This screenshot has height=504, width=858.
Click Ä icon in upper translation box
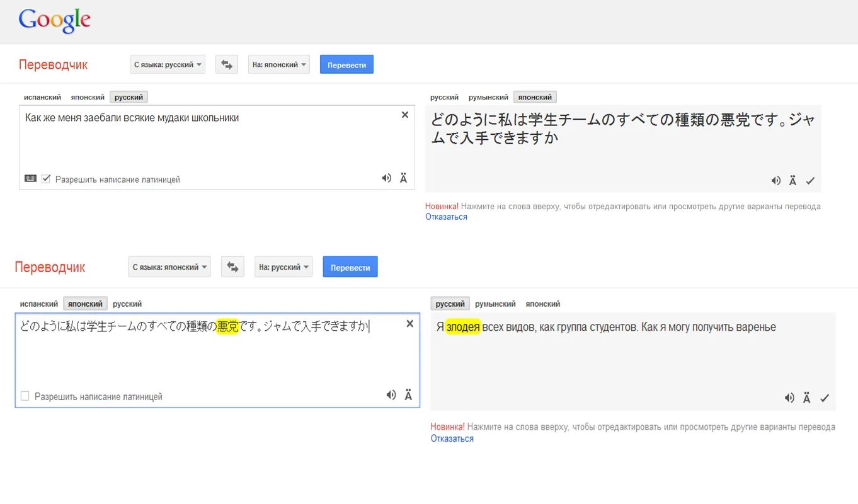pyautogui.click(x=793, y=181)
